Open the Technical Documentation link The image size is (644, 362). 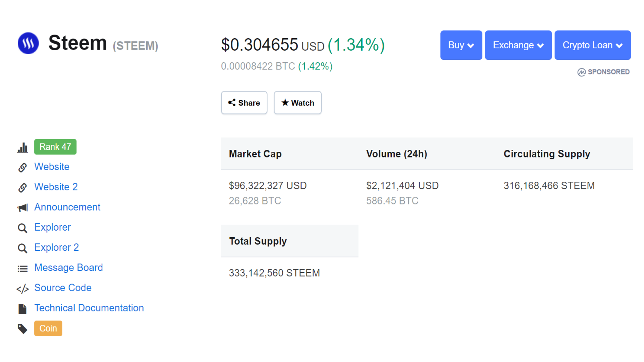[89, 308]
